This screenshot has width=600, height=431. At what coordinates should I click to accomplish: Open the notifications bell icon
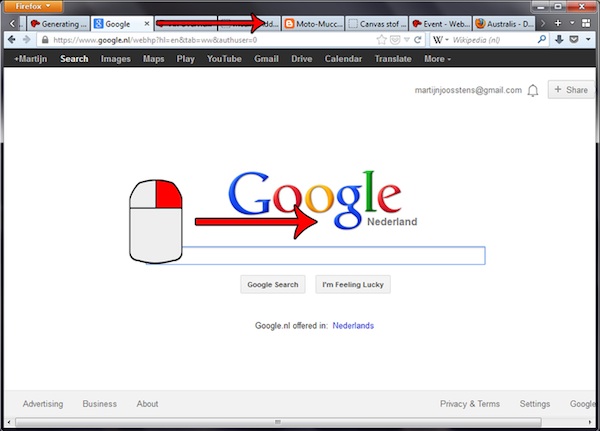(533, 91)
